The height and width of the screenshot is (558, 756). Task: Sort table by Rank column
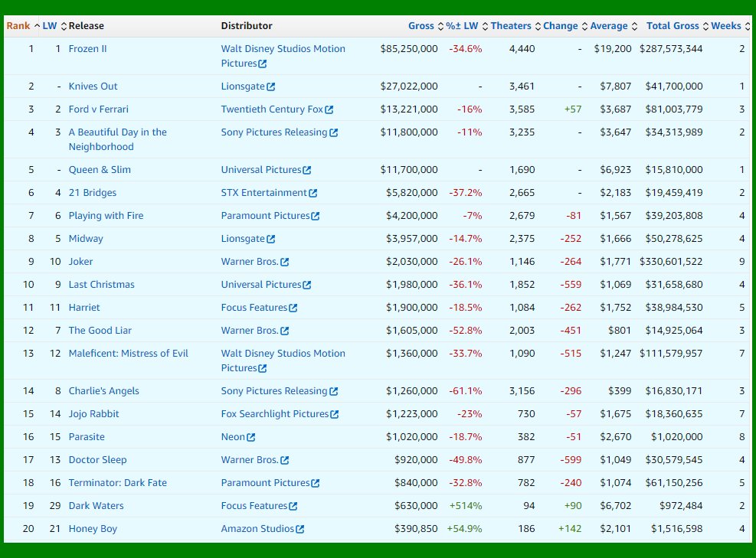click(18, 26)
